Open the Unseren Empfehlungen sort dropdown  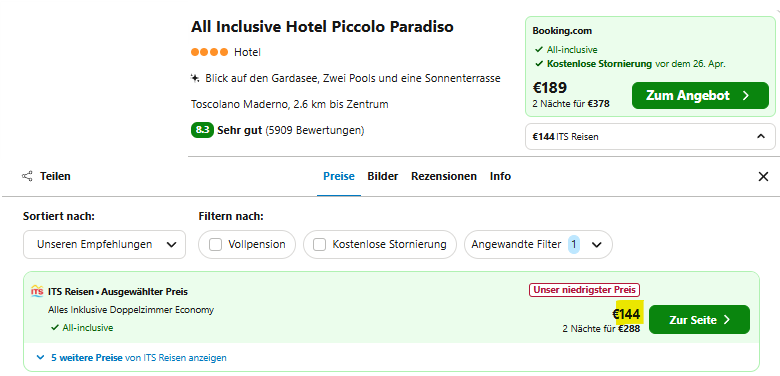[104, 244]
